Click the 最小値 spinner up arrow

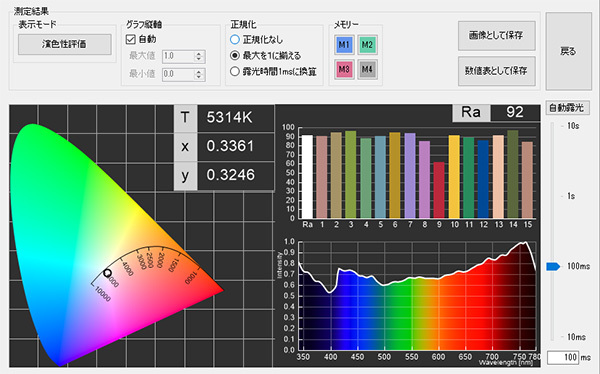[199, 71]
